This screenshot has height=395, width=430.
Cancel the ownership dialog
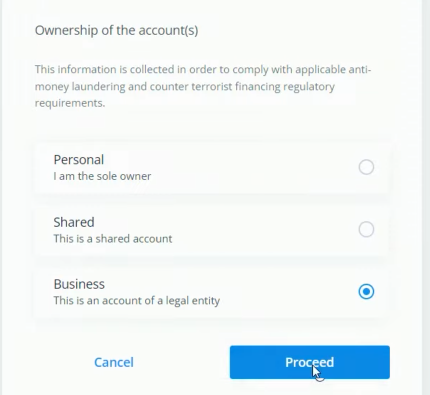click(x=114, y=362)
